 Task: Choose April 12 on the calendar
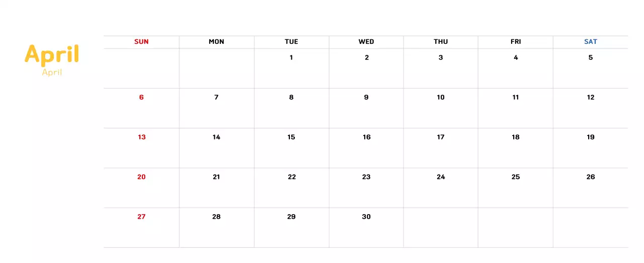[591, 97]
